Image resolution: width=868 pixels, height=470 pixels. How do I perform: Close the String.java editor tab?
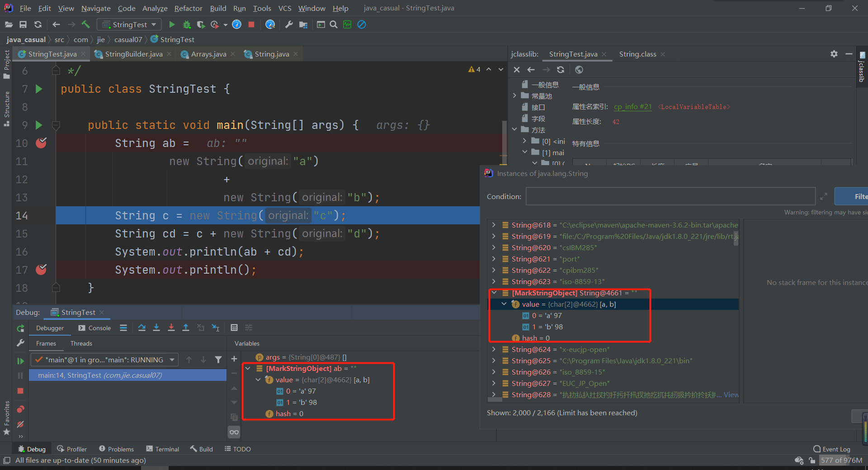click(296, 54)
